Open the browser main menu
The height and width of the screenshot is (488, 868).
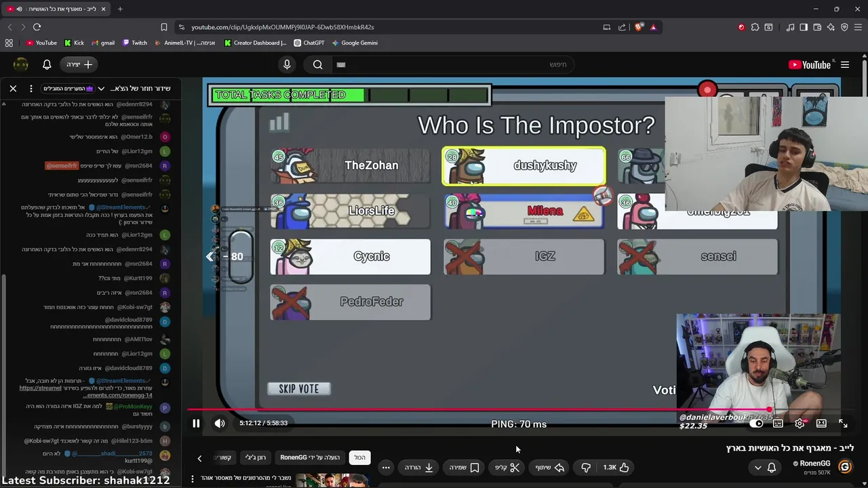[x=858, y=27]
